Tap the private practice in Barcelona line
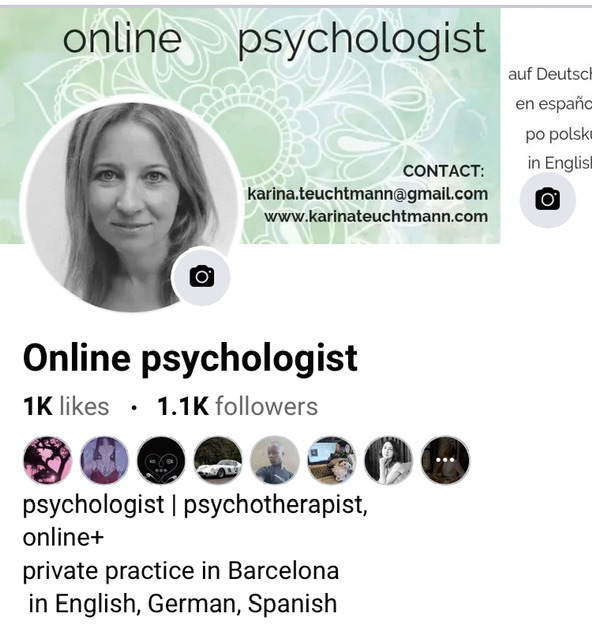Screen dimensions: 592x640 pos(181,571)
